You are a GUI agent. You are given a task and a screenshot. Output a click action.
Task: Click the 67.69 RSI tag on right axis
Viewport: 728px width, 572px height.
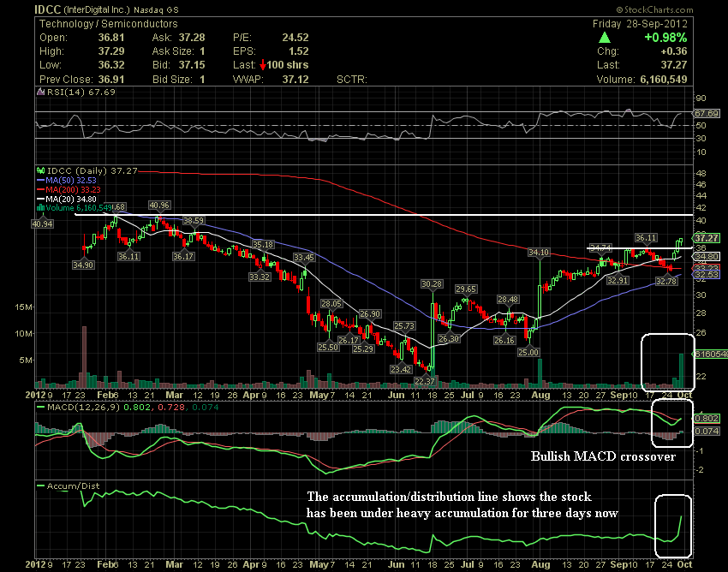707,113
